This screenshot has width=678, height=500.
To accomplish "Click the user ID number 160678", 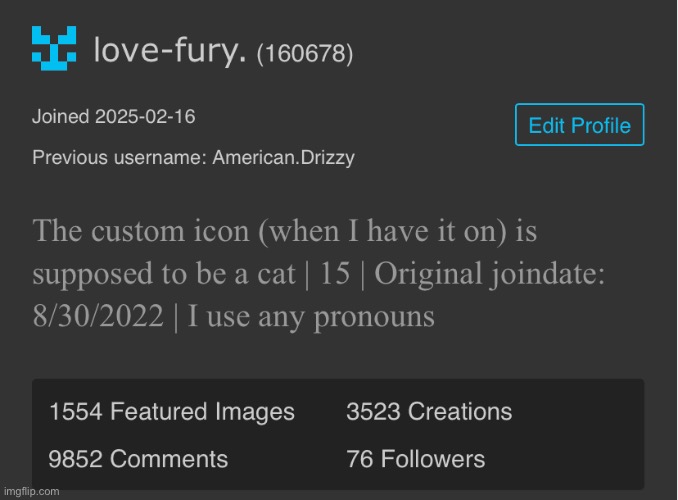I will [x=305, y=53].
